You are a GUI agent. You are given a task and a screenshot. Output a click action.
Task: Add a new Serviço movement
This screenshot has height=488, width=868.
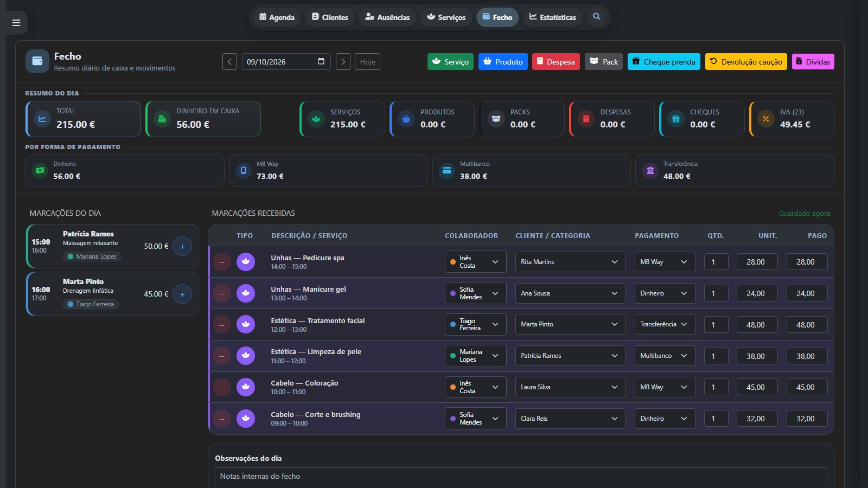[x=450, y=62]
